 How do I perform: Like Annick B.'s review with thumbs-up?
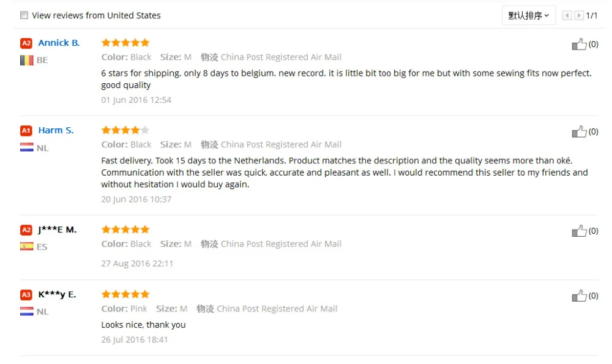pyautogui.click(x=578, y=44)
